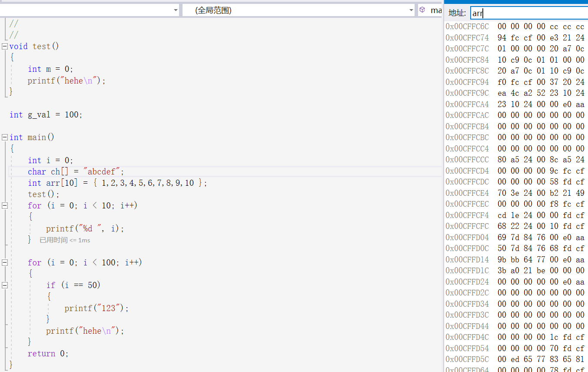Select memory address 0x00CFFD1C

click(467, 270)
